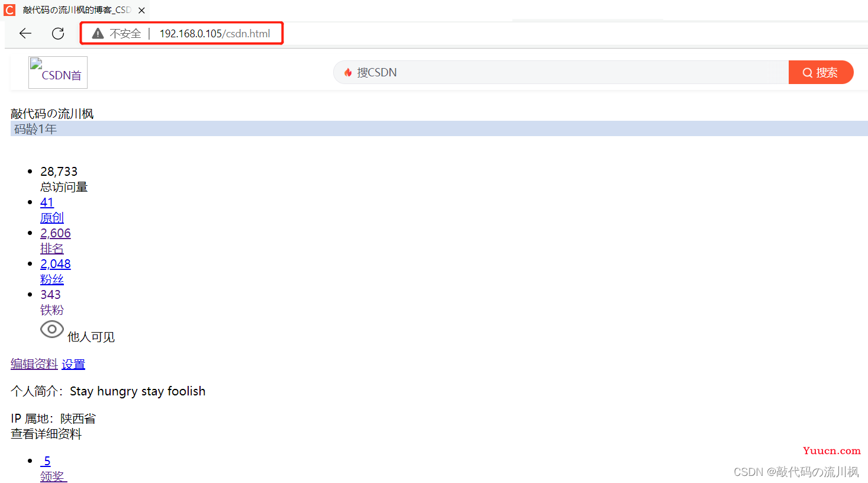Open the 领奖 rewards link
This screenshot has width=868, height=483.
coord(53,476)
